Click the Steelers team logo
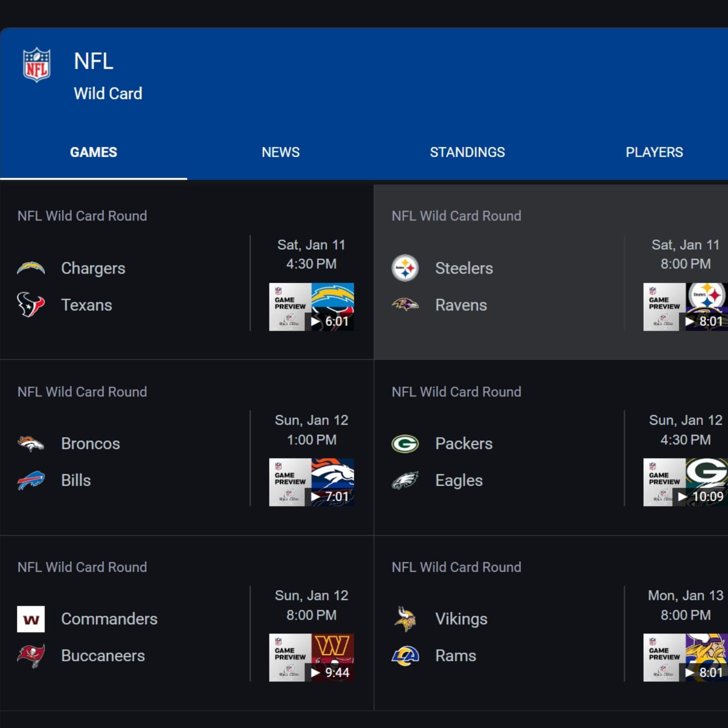This screenshot has height=728, width=728. [x=405, y=268]
